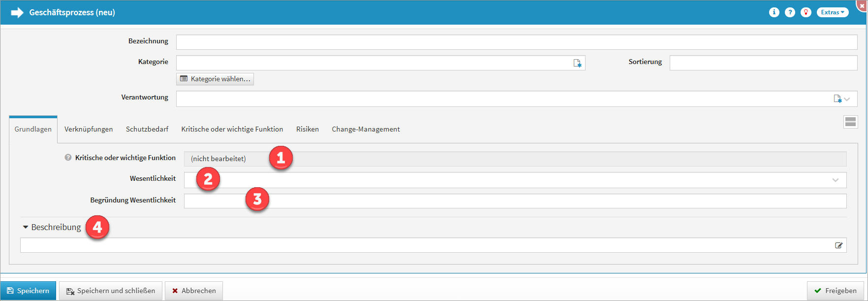Expand the Wesentlichkeit dropdown
The width and height of the screenshot is (868, 301).
(835, 180)
